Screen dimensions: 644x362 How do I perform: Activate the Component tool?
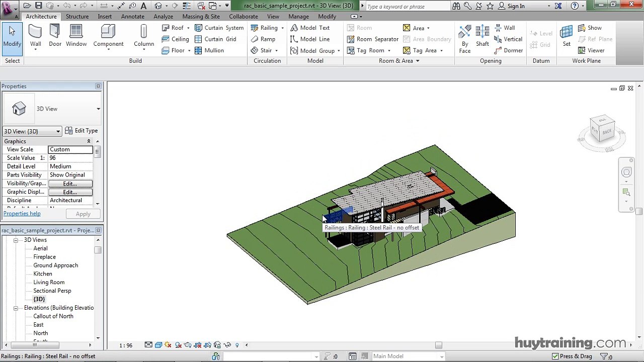pyautogui.click(x=108, y=37)
